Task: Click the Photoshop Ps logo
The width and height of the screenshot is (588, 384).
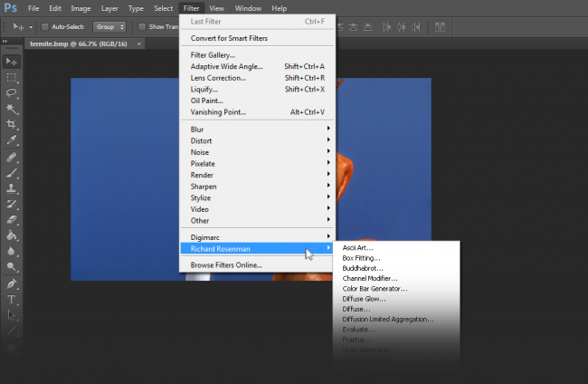Action: point(11,8)
